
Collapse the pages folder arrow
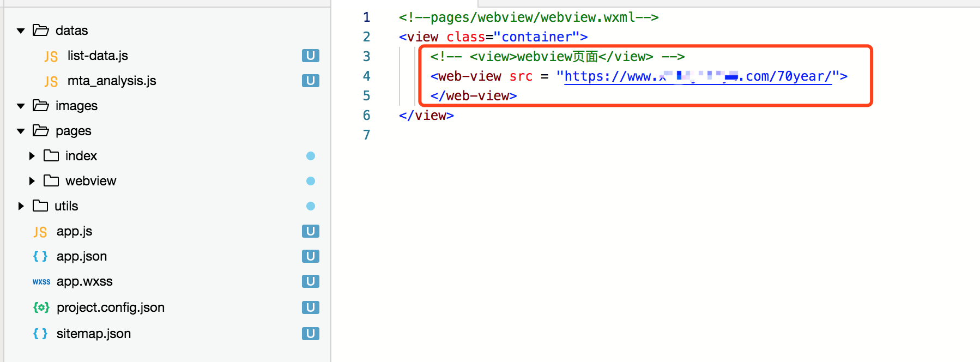tap(21, 131)
